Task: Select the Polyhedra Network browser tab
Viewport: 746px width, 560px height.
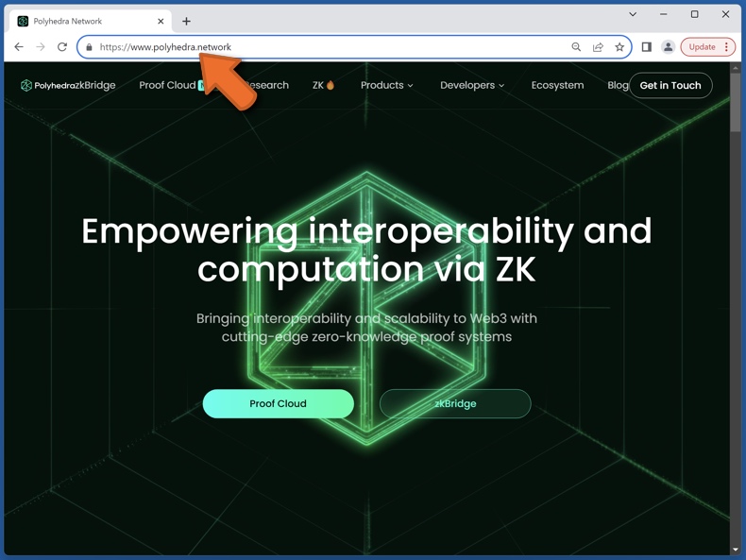Action: coord(91,21)
